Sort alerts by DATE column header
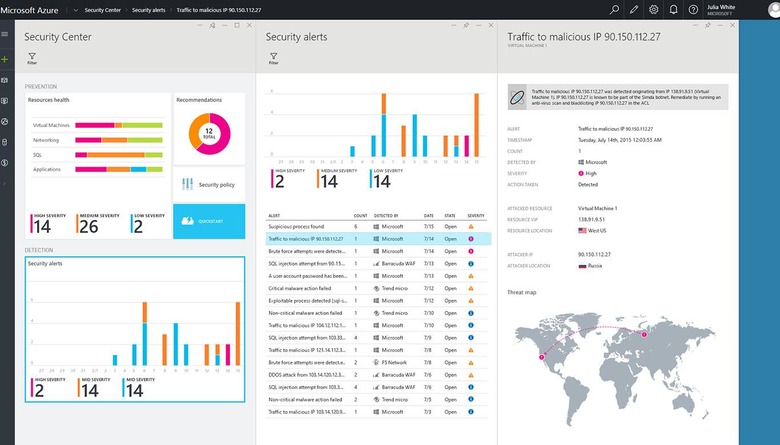 pyautogui.click(x=428, y=216)
